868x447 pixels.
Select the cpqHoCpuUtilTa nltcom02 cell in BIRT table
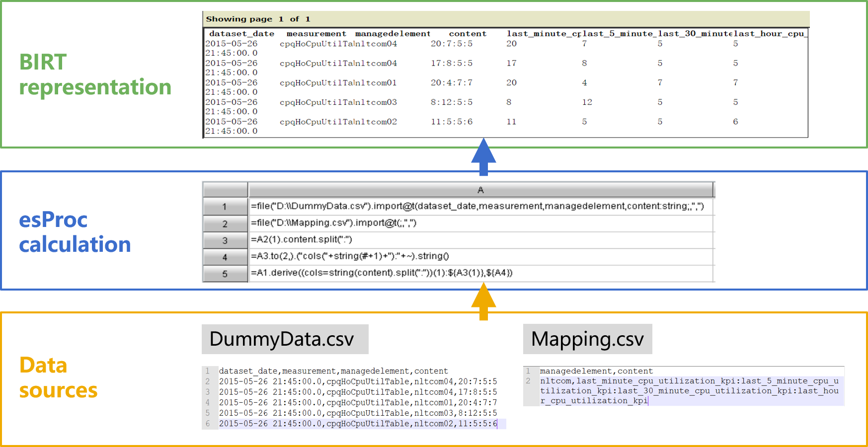pos(338,122)
